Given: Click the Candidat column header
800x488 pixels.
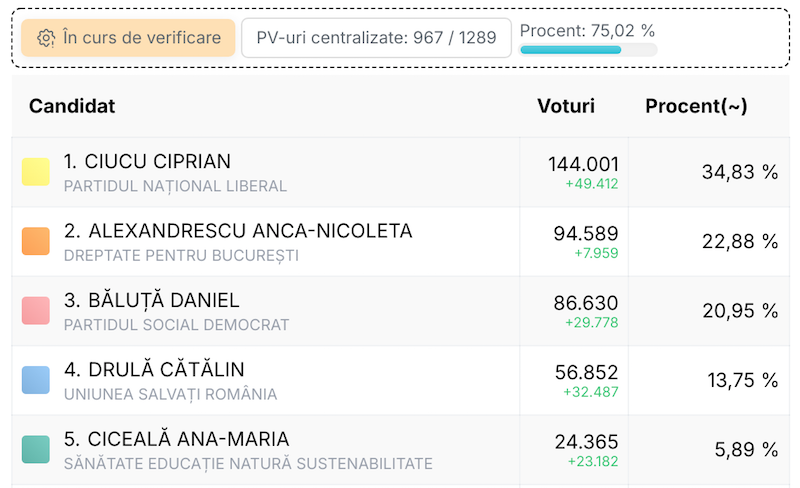Looking at the screenshot, I should pos(72,106).
